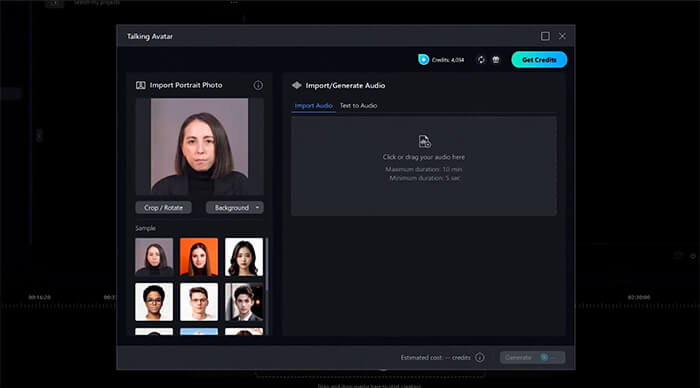Maximize the Talking Avatar dialog
The image size is (700, 388).
tap(545, 36)
